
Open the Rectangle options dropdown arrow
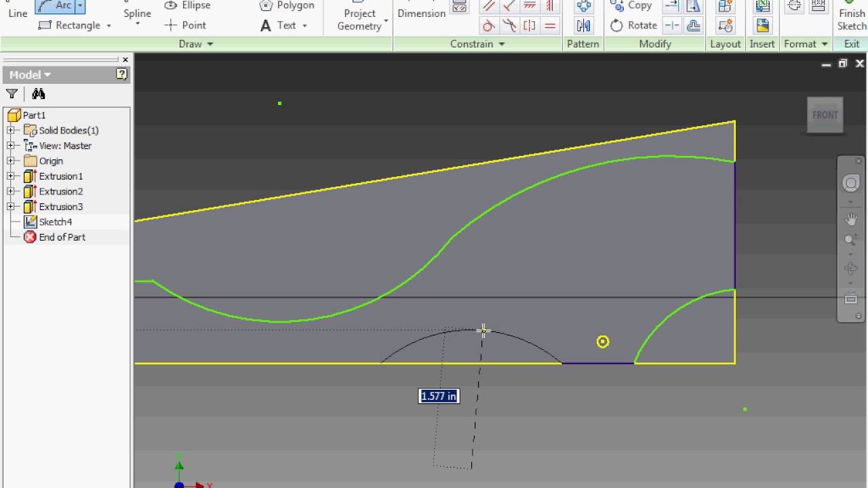click(108, 26)
